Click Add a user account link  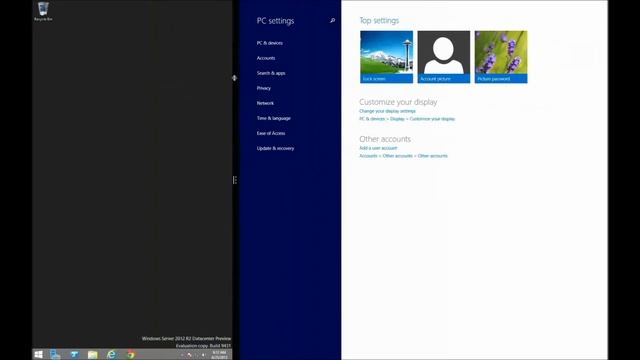click(378, 148)
